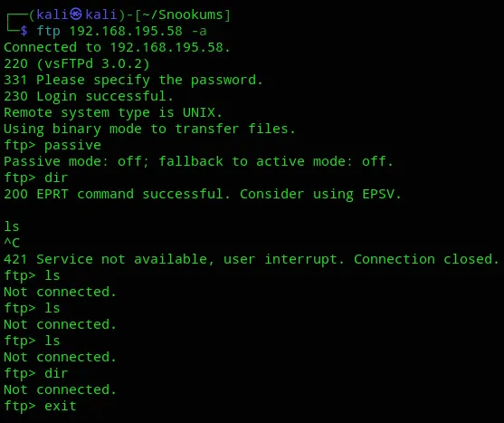Click the '331 Please specify the password.' line

coord(133,80)
